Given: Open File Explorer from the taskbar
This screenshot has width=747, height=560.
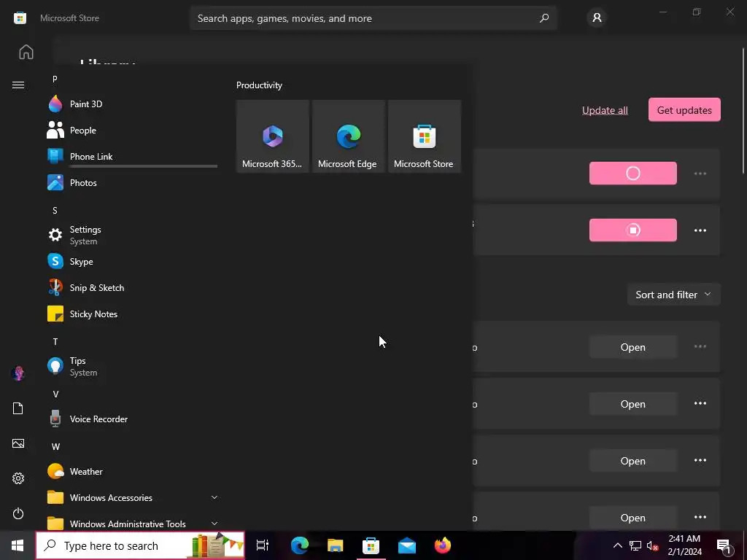Looking at the screenshot, I should click(x=336, y=545).
